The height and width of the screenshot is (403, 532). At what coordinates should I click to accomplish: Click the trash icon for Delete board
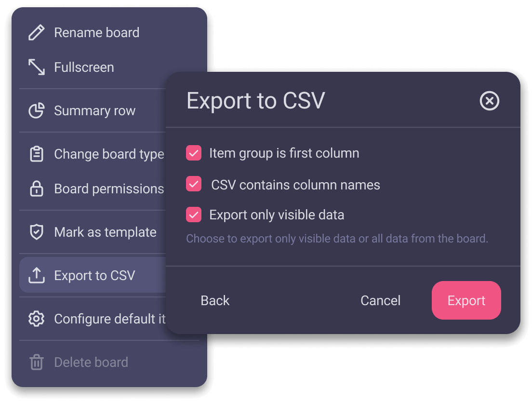[x=36, y=363]
